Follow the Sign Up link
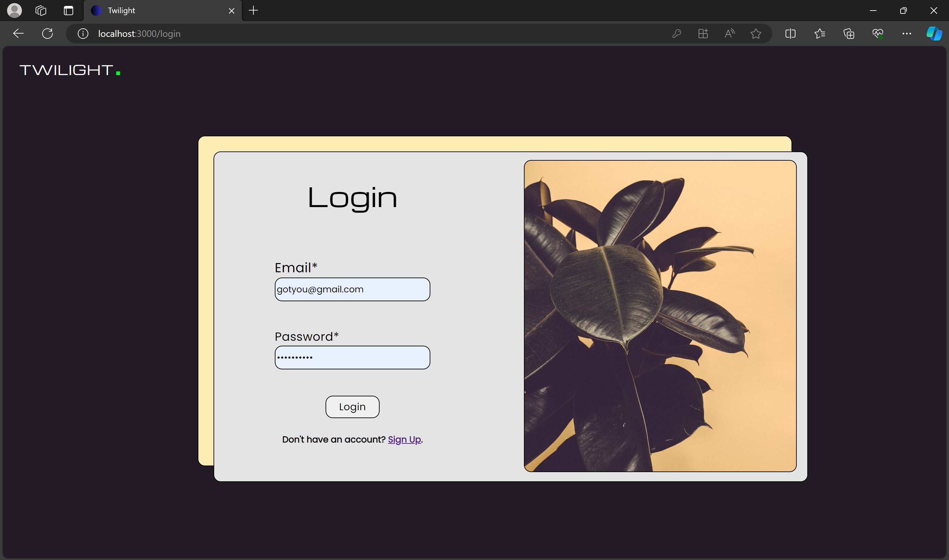This screenshot has width=949, height=560. [x=404, y=439]
